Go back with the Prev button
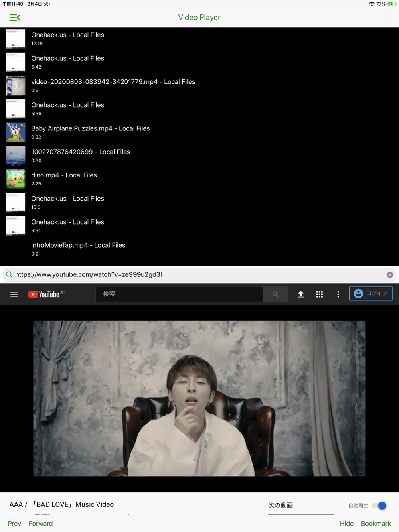 point(14,524)
